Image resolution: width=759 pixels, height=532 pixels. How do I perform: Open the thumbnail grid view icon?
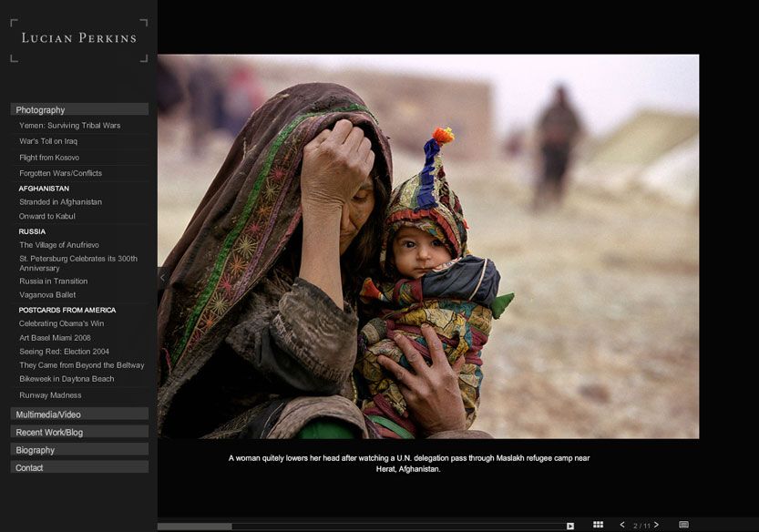click(599, 525)
